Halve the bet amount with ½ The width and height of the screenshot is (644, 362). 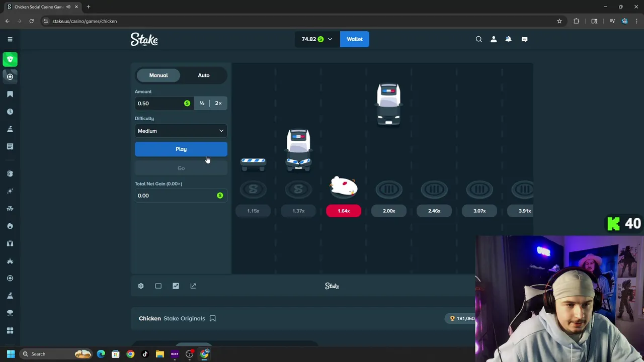202,103
